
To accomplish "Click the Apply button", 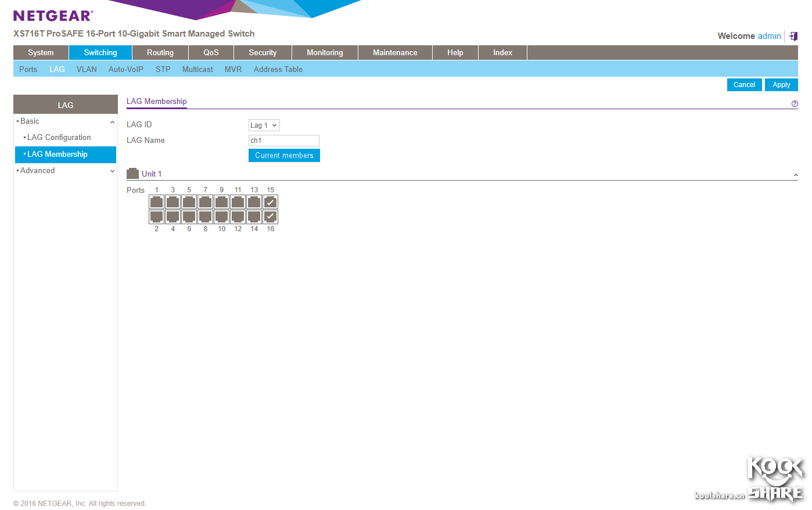I will coord(781,85).
